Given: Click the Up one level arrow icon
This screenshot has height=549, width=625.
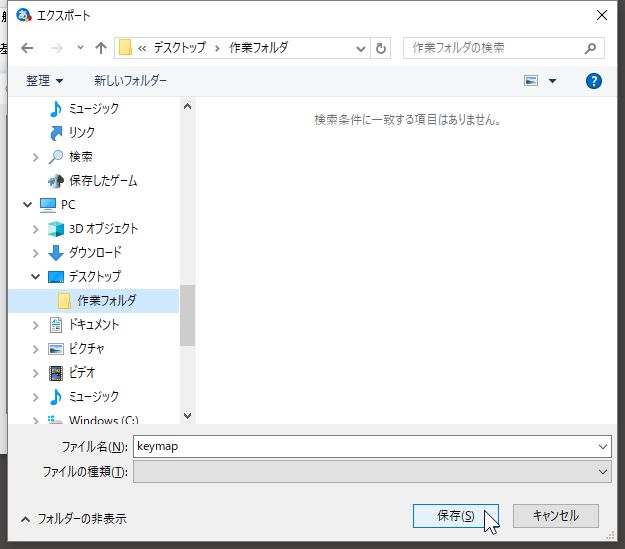Looking at the screenshot, I should 100,48.
